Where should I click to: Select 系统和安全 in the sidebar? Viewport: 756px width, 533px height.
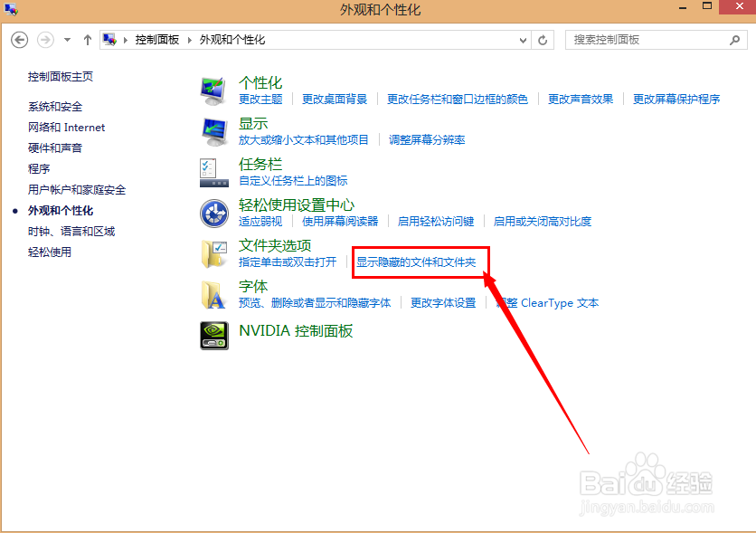[x=56, y=106]
